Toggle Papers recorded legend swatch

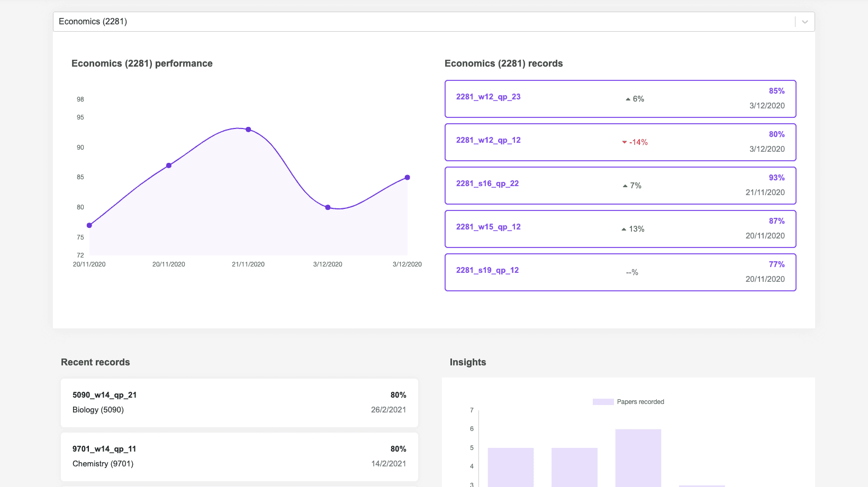point(603,402)
